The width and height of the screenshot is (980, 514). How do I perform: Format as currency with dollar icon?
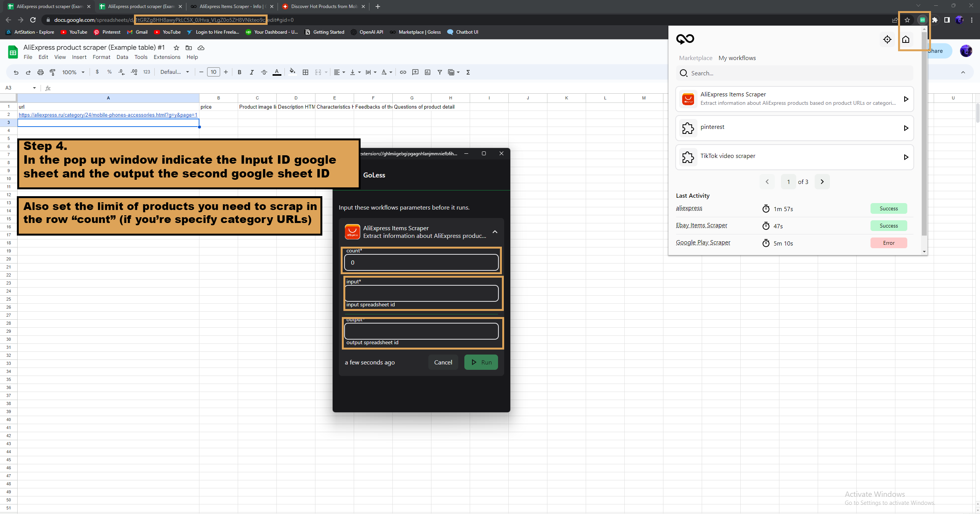[97, 72]
